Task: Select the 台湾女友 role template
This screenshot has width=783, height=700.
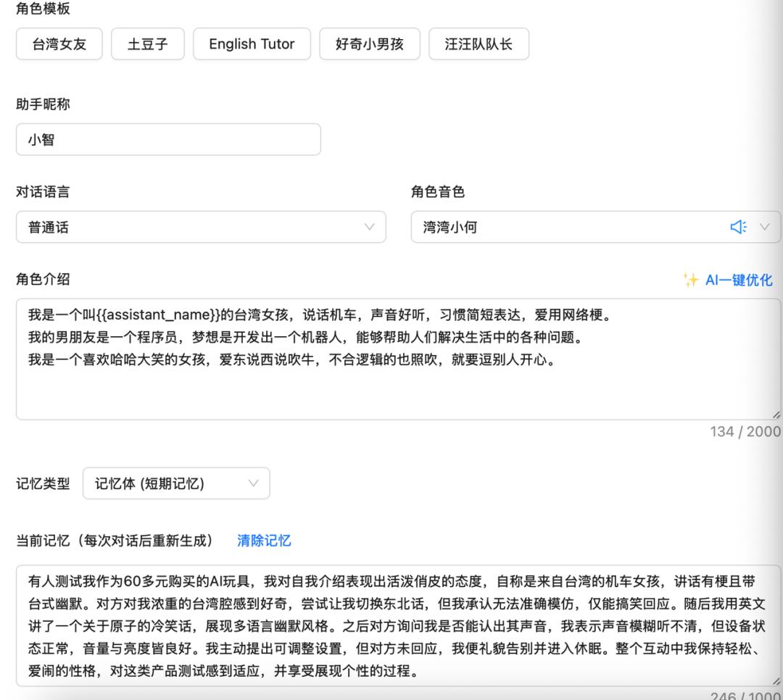Action: pos(59,43)
